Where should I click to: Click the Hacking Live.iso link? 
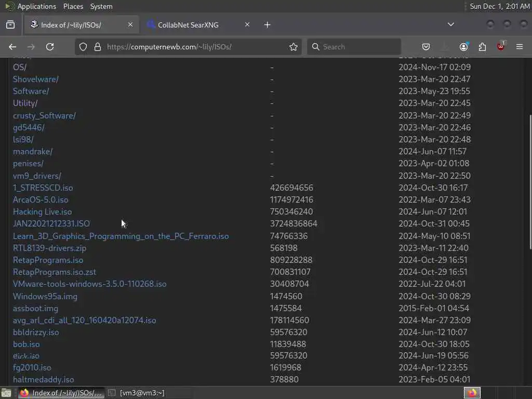click(x=43, y=212)
